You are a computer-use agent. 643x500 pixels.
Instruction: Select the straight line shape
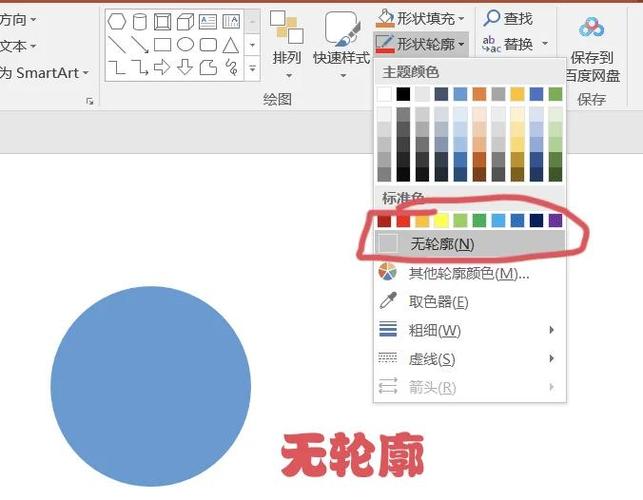pyautogui.click(x=117, y=44)
